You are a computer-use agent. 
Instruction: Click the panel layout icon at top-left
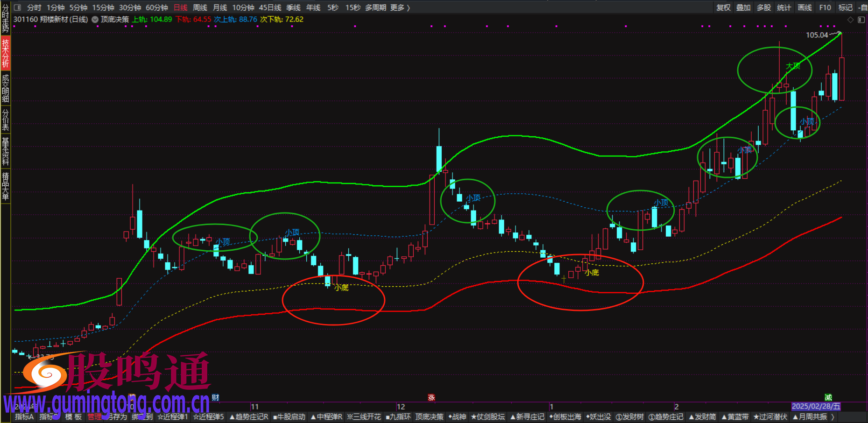(x=18, y=7)
